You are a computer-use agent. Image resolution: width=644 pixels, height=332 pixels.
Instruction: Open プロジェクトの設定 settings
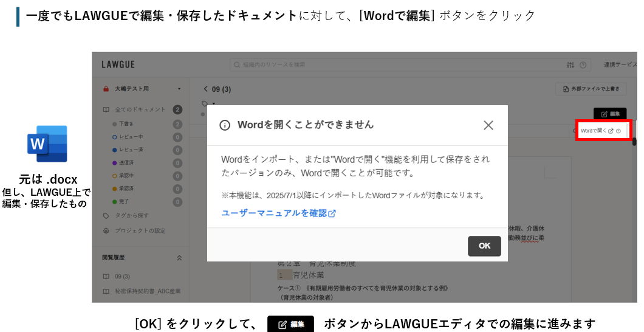140,230
